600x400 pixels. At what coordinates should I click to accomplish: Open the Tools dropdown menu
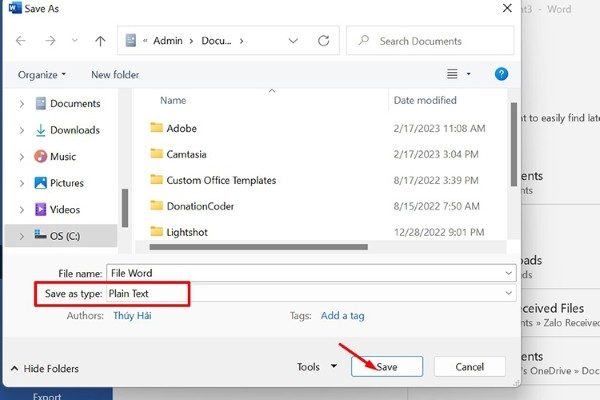pyautogui.click(x=317, y=367)
